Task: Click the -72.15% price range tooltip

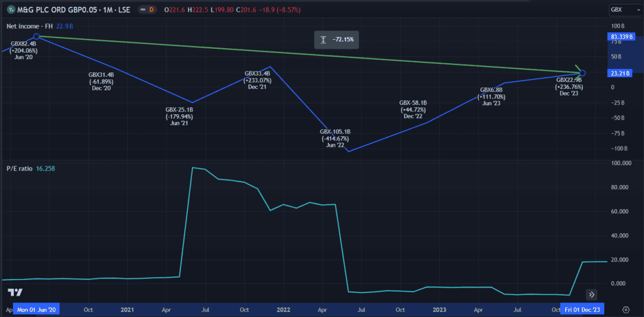Action: (x=336, y=40)
